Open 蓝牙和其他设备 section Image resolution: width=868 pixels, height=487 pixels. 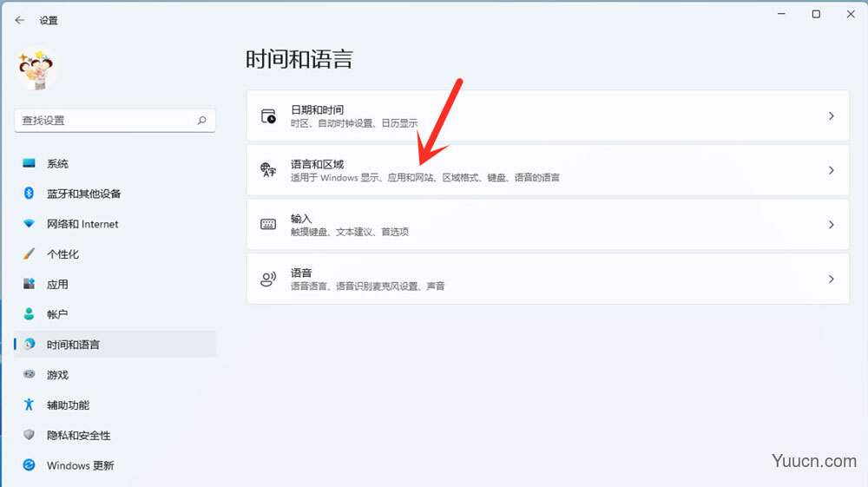(x=83, y=194)
